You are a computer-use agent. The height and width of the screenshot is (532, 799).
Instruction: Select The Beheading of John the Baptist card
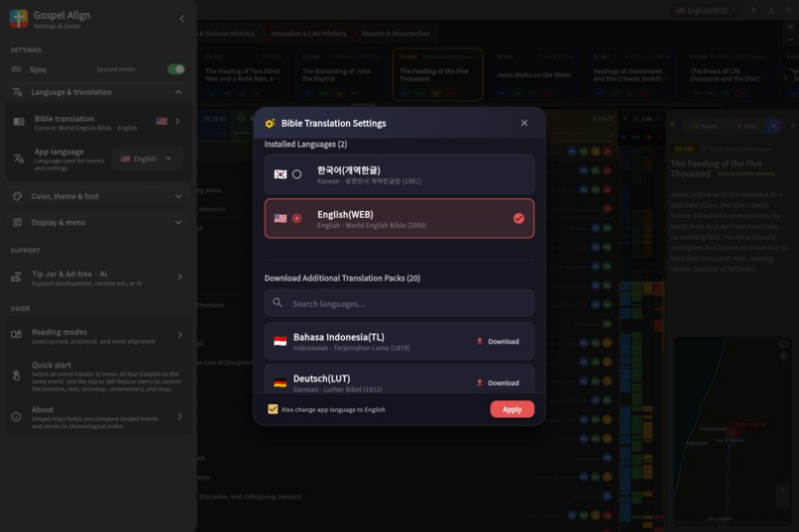coord(341,74)
